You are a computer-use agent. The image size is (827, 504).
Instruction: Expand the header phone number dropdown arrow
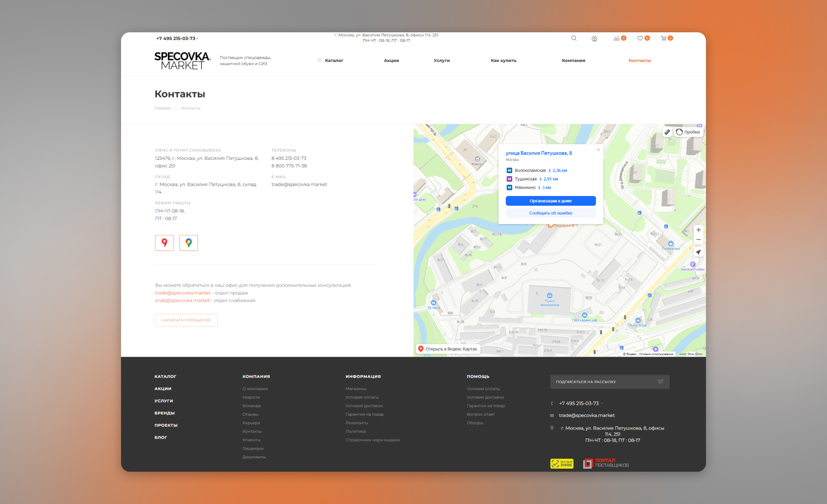click(198, 39)
